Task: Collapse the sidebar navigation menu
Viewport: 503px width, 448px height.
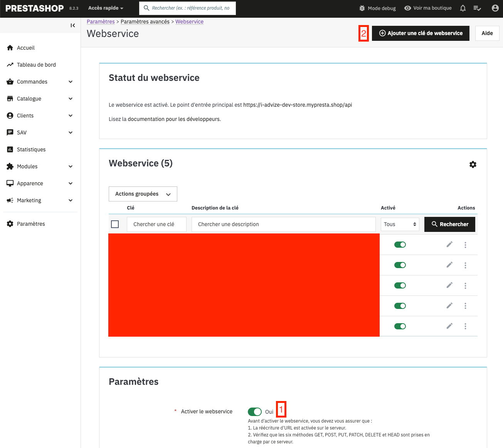Action: tap(72, 25)
